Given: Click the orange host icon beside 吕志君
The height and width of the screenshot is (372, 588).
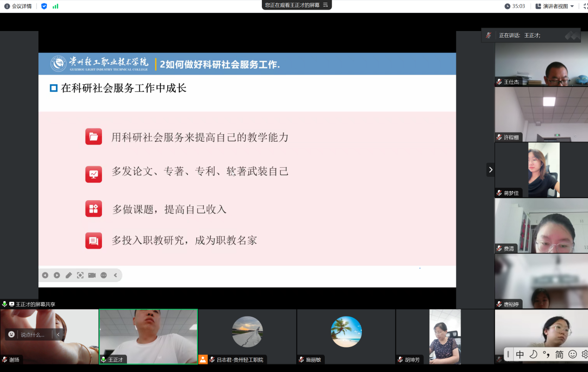Looking at the screenshot, I should coord(203,359).
